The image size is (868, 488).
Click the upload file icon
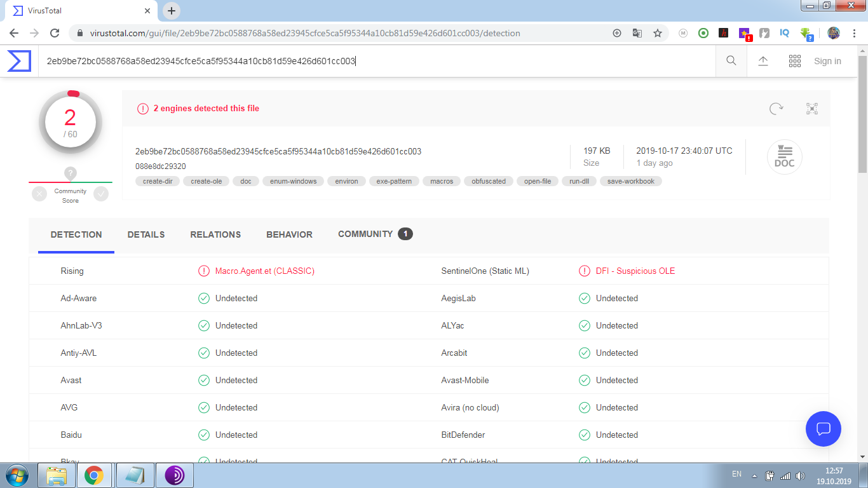coord(763,61)
